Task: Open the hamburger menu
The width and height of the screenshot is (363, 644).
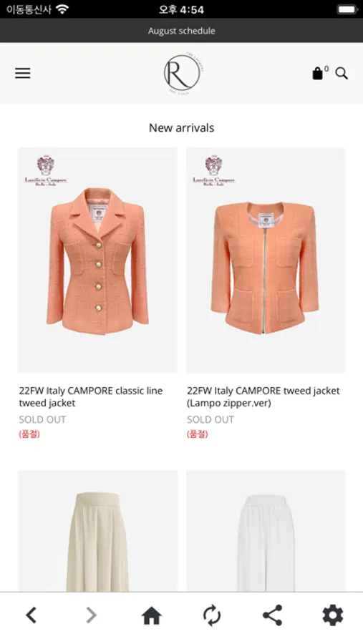Action: point(23,74)
